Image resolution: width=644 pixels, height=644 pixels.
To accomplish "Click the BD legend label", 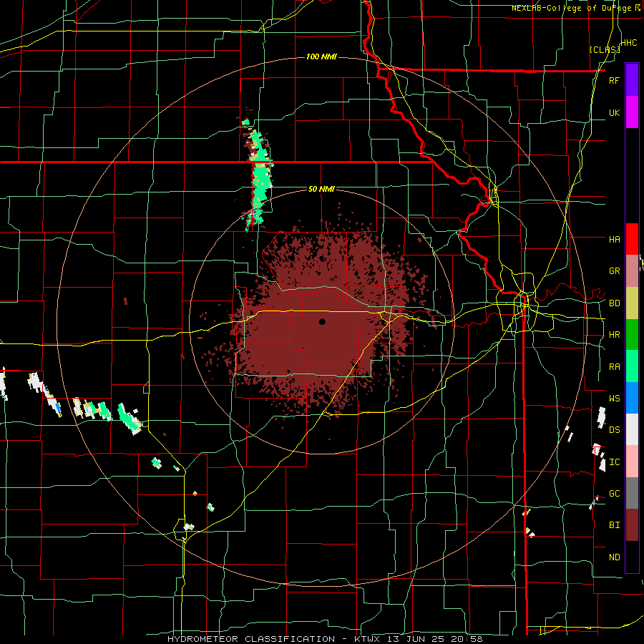I will (614, 303).
